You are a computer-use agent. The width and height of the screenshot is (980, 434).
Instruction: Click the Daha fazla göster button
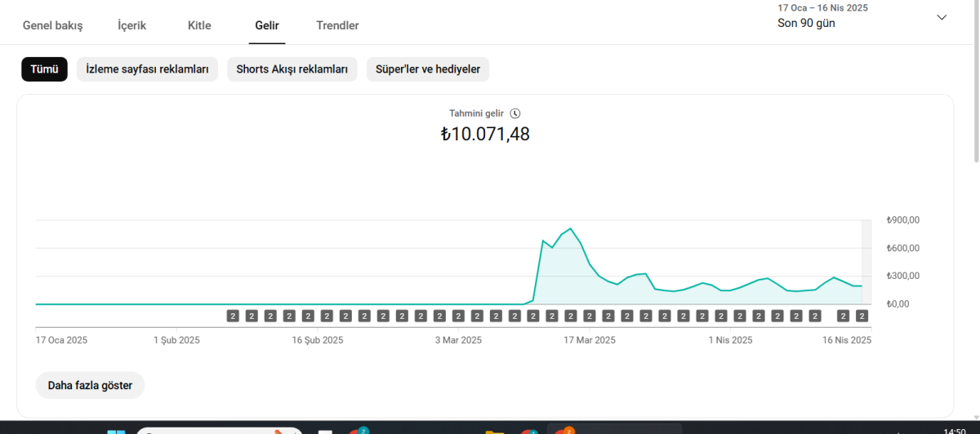[90, 385]
